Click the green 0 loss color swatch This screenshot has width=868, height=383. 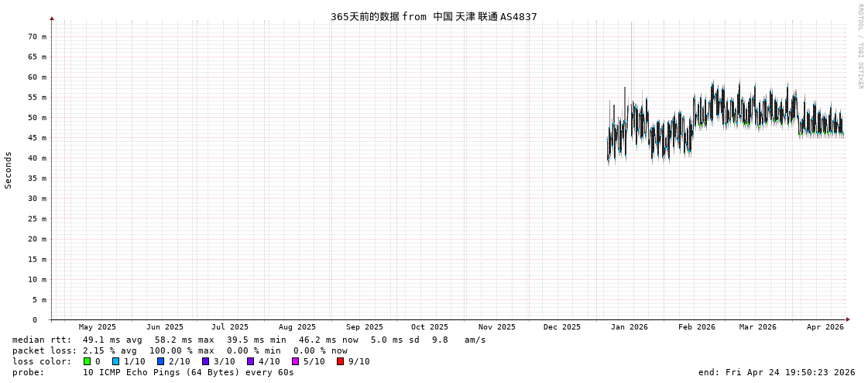tap(87, 361)
